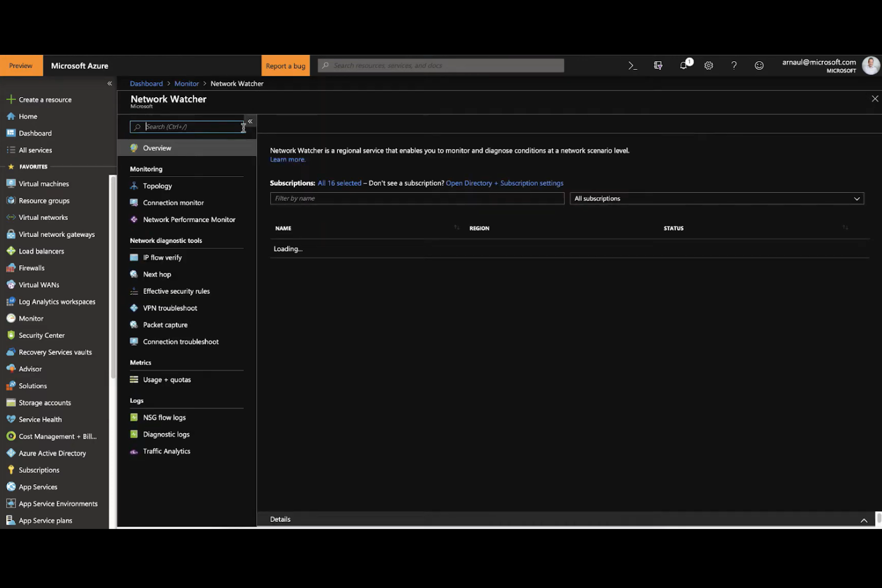This screenshot has height=588, width=882.
Task: Click the Filter by name field
Action: tap(417, 198)
